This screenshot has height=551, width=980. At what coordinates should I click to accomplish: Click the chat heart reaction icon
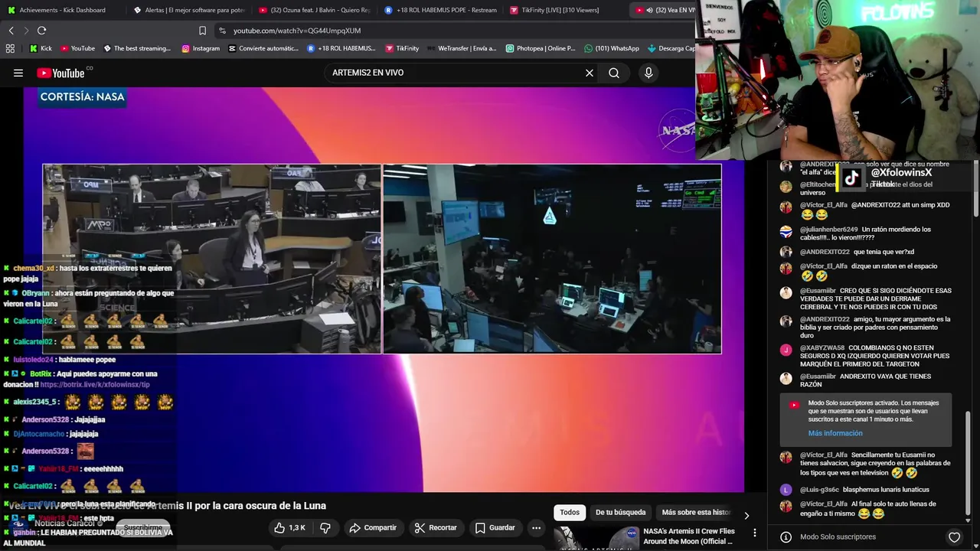point(954,537)
